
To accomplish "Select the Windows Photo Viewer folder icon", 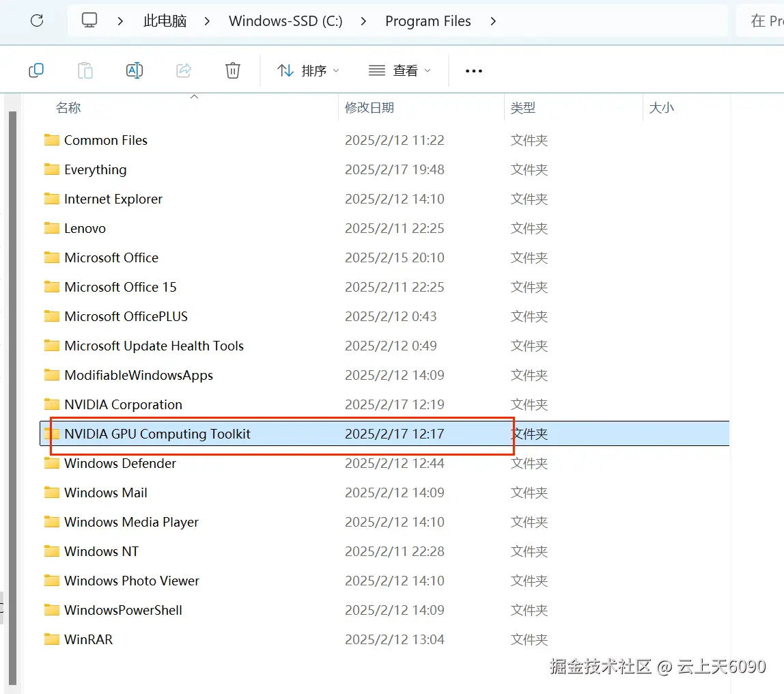I will coord(51,581).
